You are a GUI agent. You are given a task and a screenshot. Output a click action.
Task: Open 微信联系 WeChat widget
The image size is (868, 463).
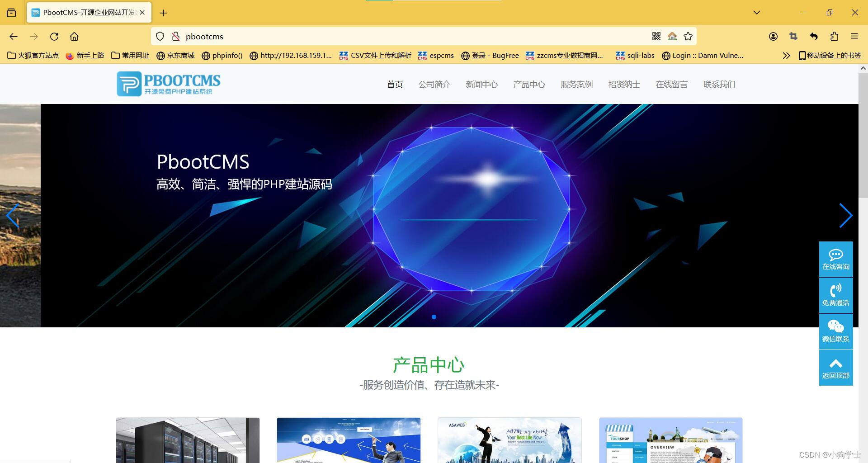tap(836, 332)
